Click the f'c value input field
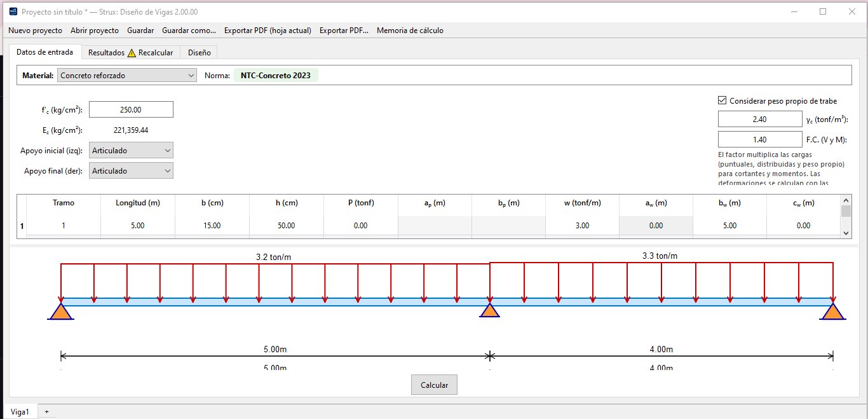Viewport: 868px width, 419px height. [131, 109]
